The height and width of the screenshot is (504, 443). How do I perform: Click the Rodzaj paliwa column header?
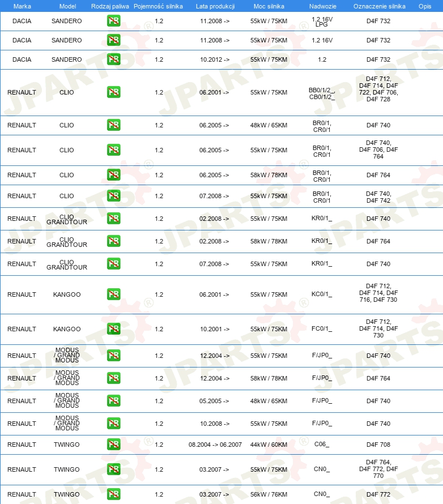click(110, 6)
